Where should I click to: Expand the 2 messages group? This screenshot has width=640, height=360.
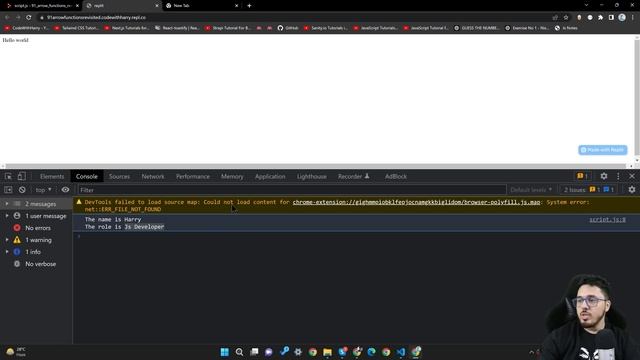[36, 204]
